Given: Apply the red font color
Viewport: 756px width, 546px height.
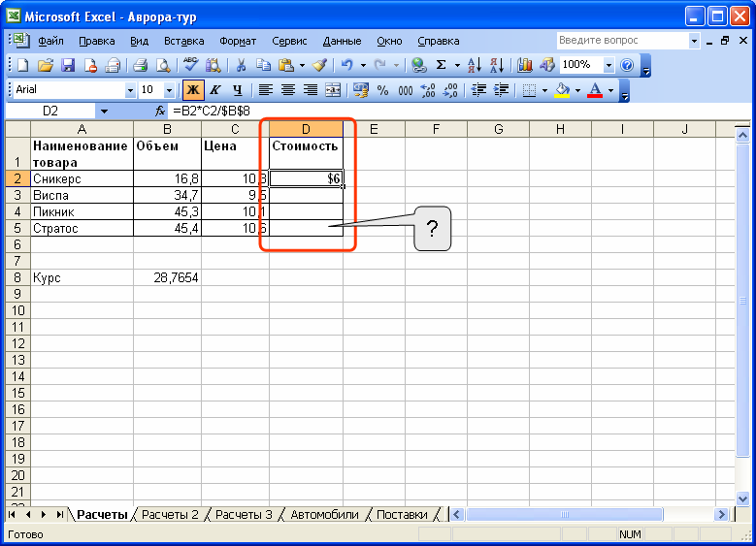Looking at the screenshot, I should pyautogui.click(x=595, y=90).
